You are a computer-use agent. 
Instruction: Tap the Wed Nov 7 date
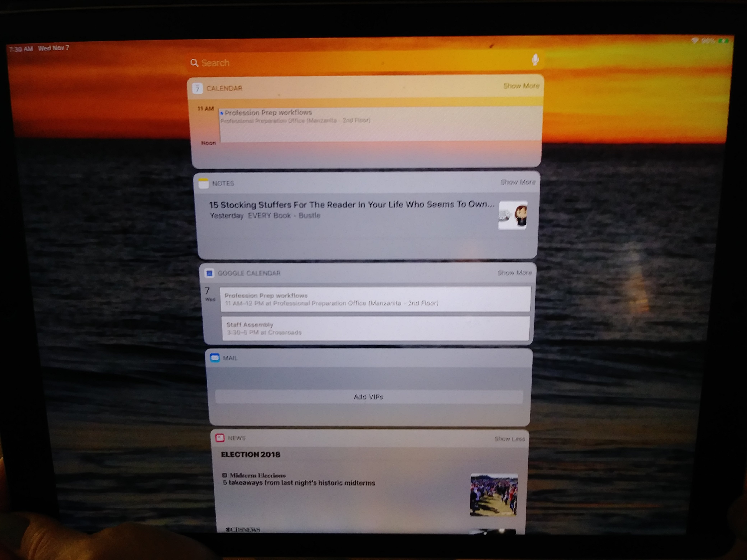[x=54, y=48]
